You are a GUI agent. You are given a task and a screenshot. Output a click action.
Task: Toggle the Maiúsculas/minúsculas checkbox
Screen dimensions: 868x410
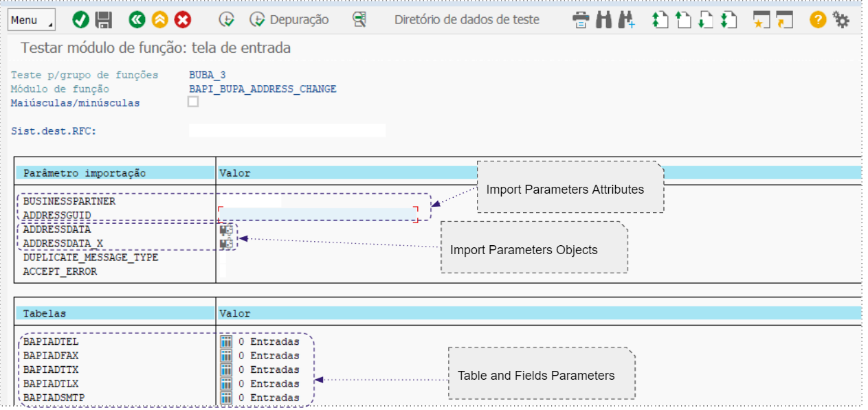[193, 102]
